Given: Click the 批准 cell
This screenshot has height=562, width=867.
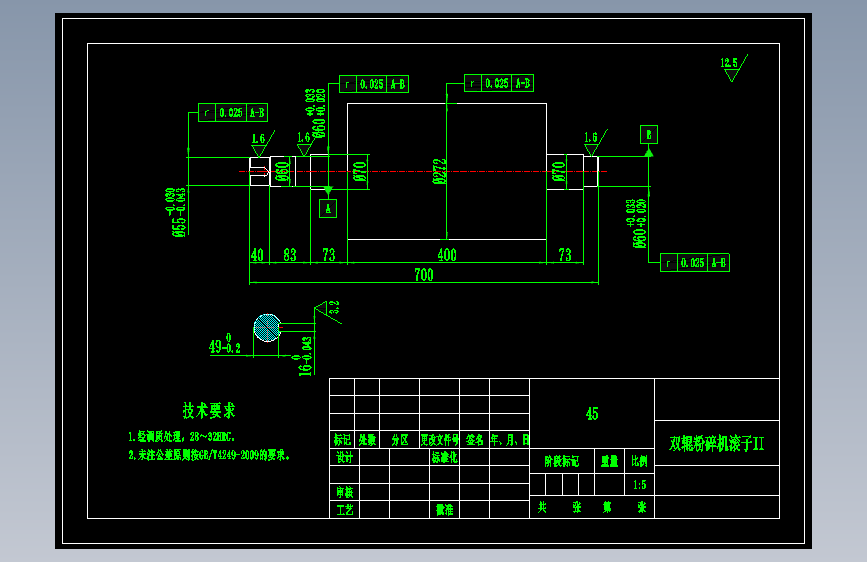Looking at the screenshot, I should [x=445, y=509].
